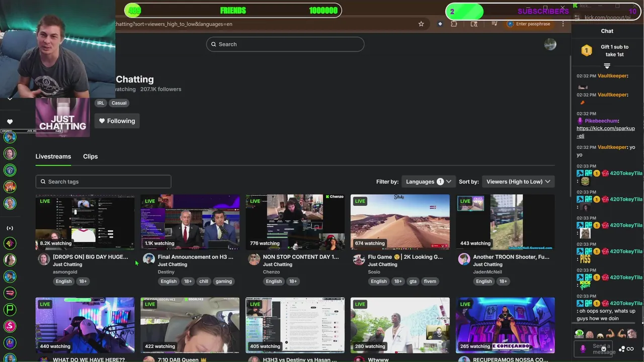Open the 440 watching stream thumbnail
Screen dimensions: 644x362
(85, 325)
